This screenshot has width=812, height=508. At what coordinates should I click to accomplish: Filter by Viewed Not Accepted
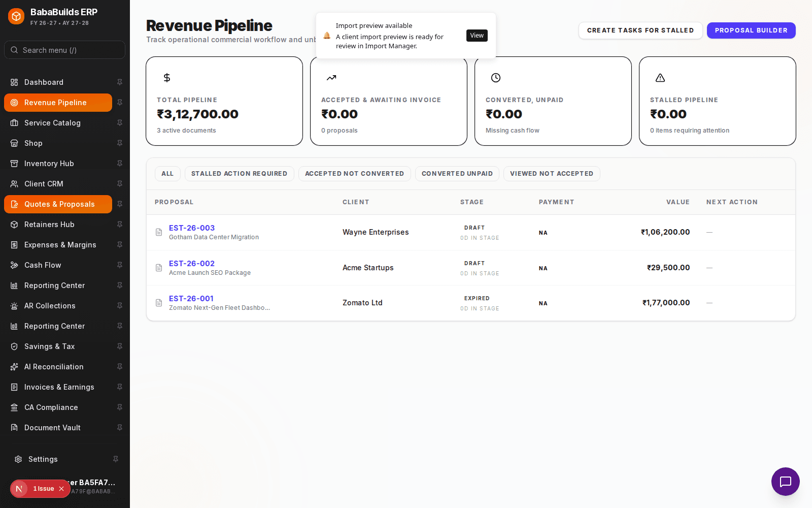552,174
